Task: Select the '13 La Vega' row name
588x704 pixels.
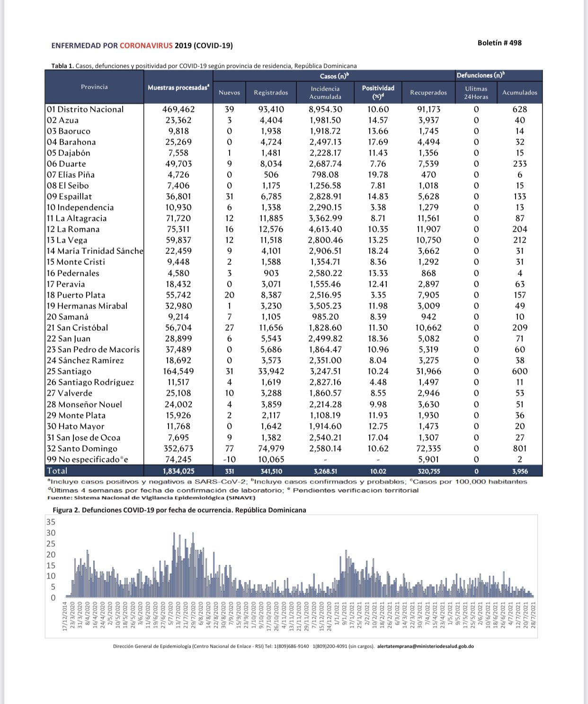Action: tap(67, 240)
